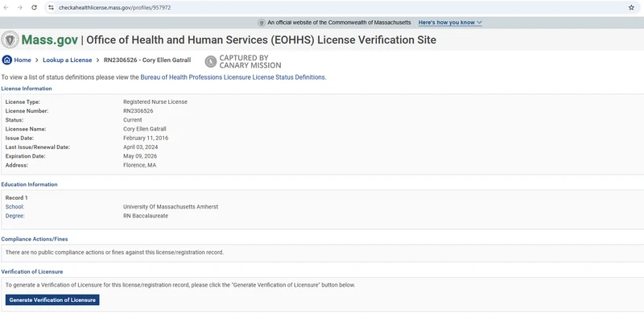Click the Home house icon in the breadcrumb

click(7, 60)
